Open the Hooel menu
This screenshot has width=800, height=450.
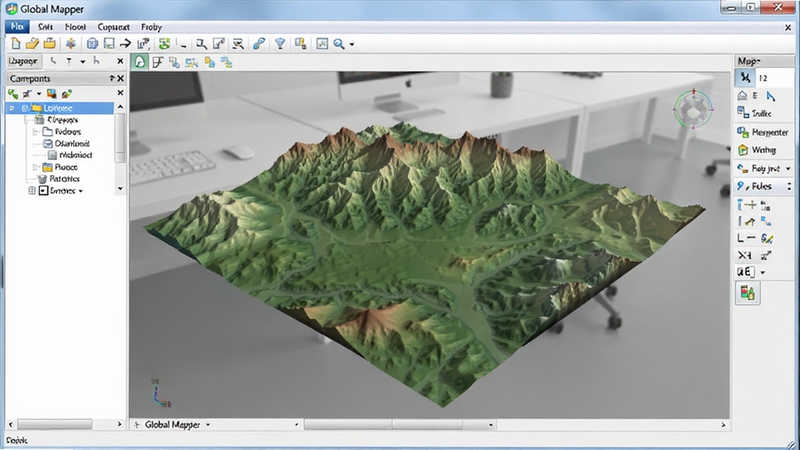click(x=75, y=27)
